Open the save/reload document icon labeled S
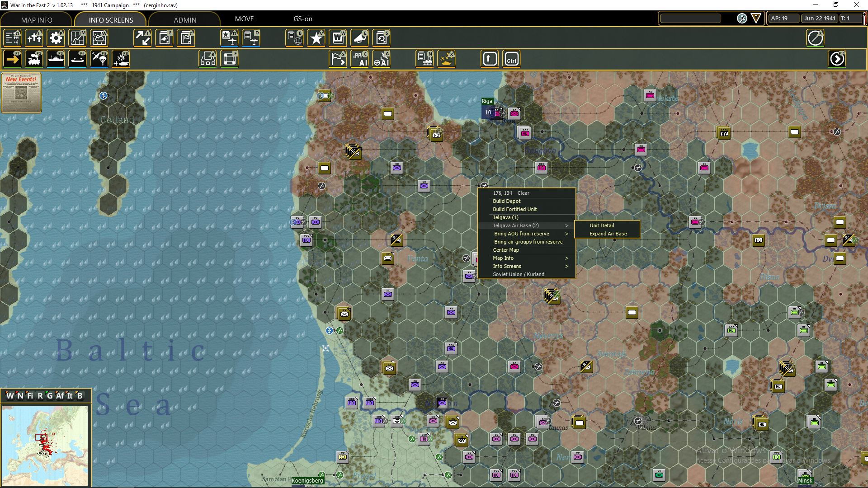This screenshot has width=868, height=488. (382, 38)
